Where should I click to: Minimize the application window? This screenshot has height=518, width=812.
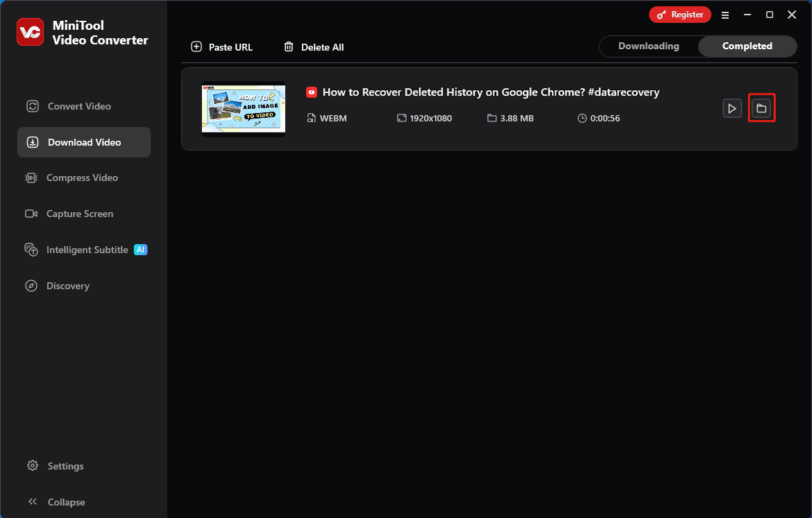click(747, 15)
